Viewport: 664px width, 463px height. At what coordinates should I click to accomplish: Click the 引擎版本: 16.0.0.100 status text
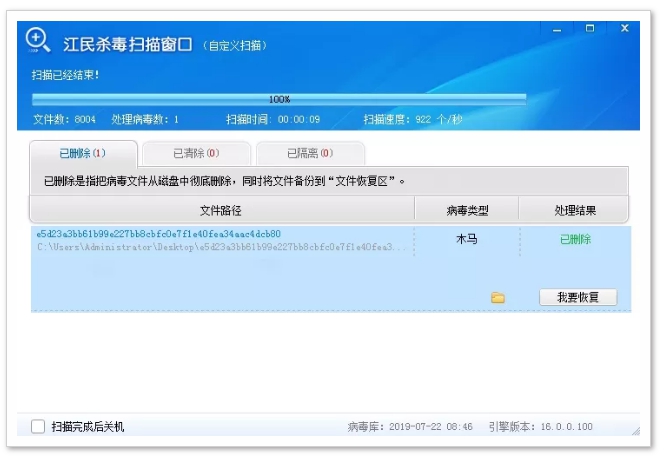tap(541, 427)
